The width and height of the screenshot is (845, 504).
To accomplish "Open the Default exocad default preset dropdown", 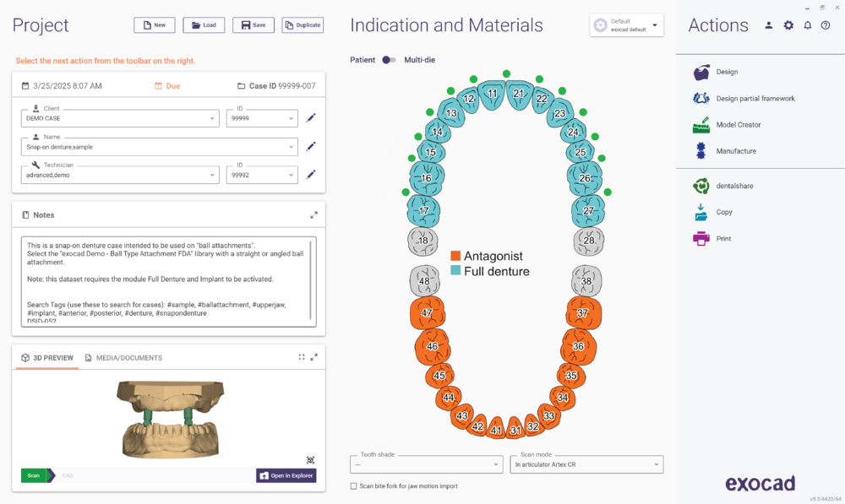I will pyautogui.click(x=626, y=25).
